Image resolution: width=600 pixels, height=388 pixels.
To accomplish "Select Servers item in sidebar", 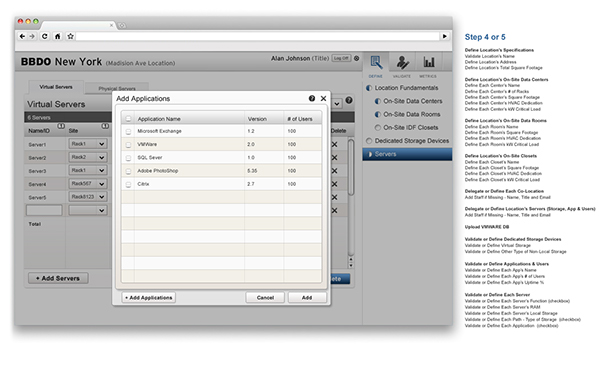I will coord(407,154).
